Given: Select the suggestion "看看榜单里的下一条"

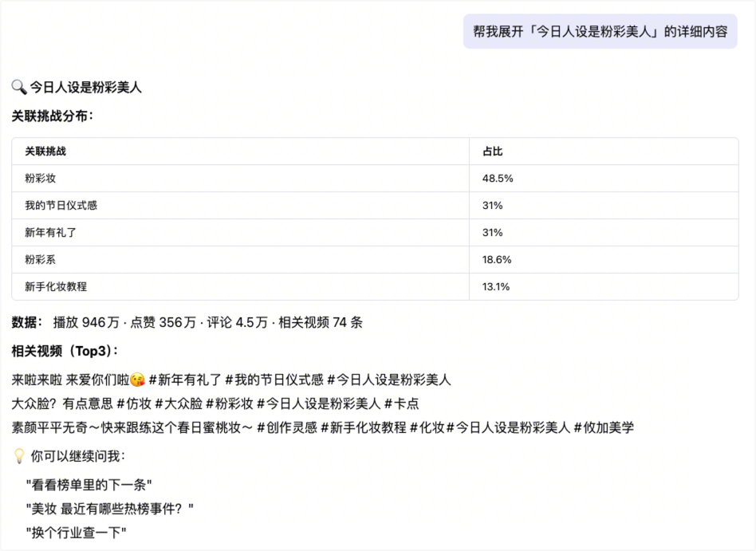Looking at the screenshot, I should 89,485.
